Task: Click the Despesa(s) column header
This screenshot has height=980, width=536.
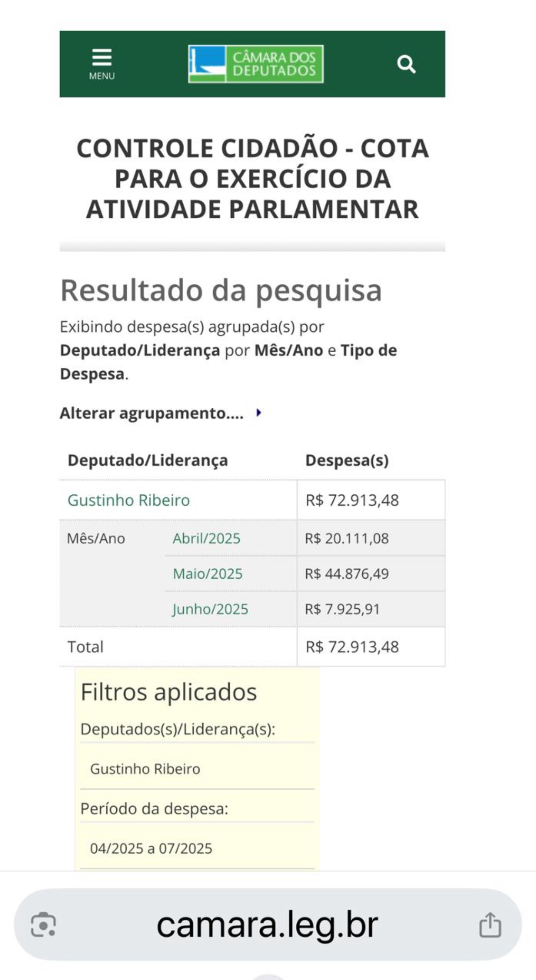Action: pos(347,461)
